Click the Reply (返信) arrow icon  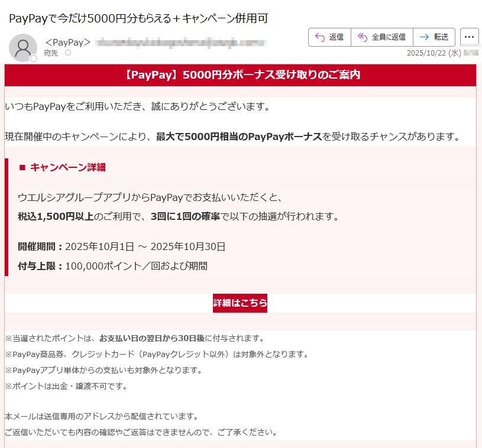(x=319, y=37)
